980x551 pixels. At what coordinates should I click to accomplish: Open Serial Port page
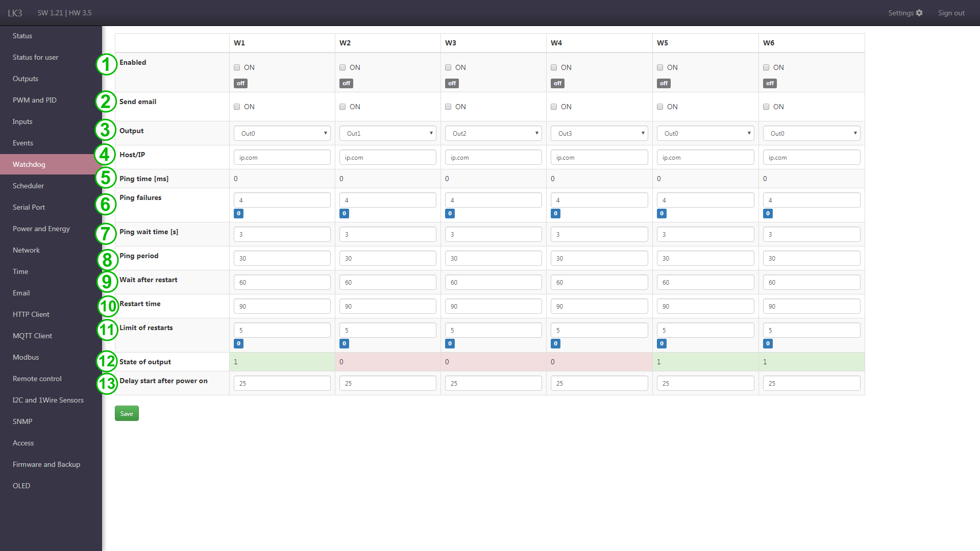(29, 207)
